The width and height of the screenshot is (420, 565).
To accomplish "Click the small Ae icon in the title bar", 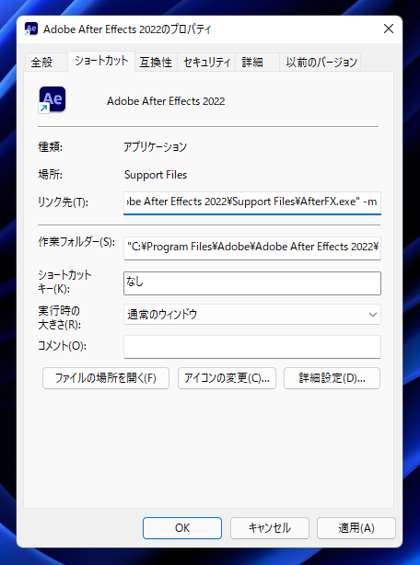I will click(31, 29).
